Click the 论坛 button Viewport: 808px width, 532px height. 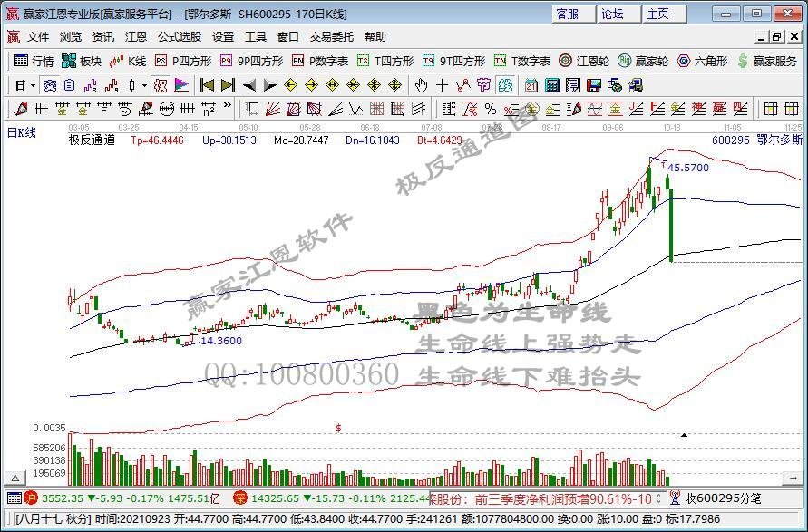[x=618, y=14]
